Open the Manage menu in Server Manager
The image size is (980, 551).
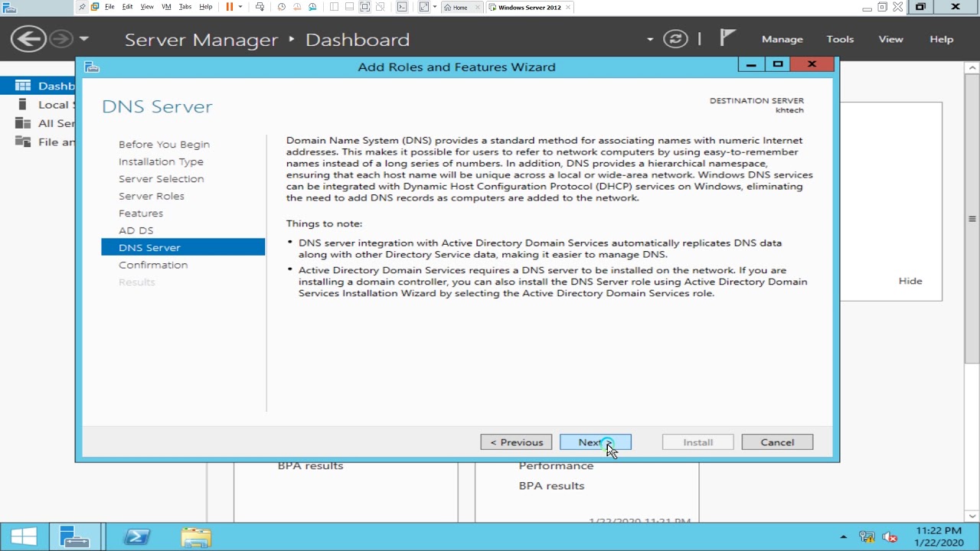782,39
